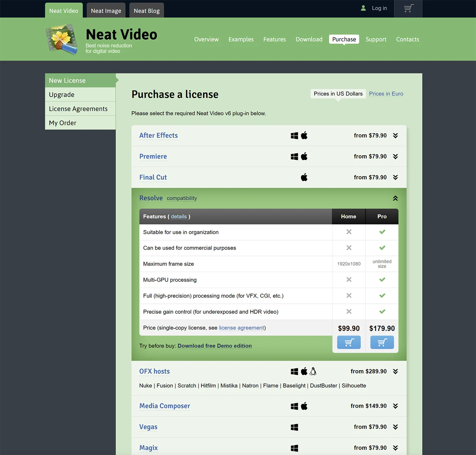Click Pro checkmark for Multi-GPU processing
This screenshot has width=476, height=455.
click(x=382, y=280)
